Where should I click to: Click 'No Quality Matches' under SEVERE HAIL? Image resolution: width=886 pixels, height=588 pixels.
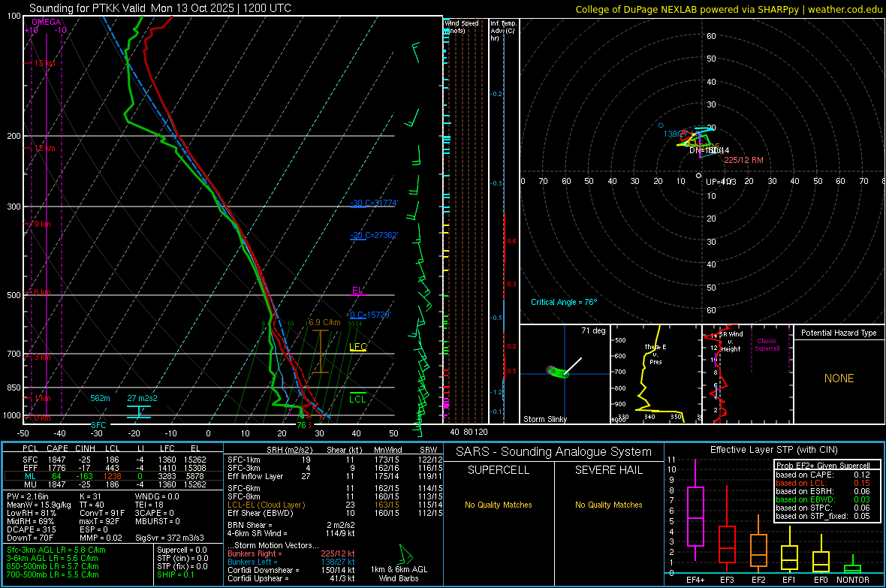click(608, 505)
